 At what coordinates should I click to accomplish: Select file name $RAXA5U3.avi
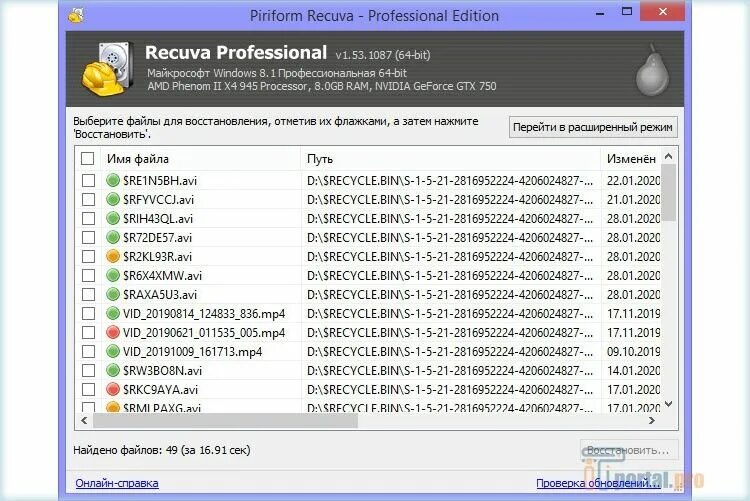[x=160, y=295]
